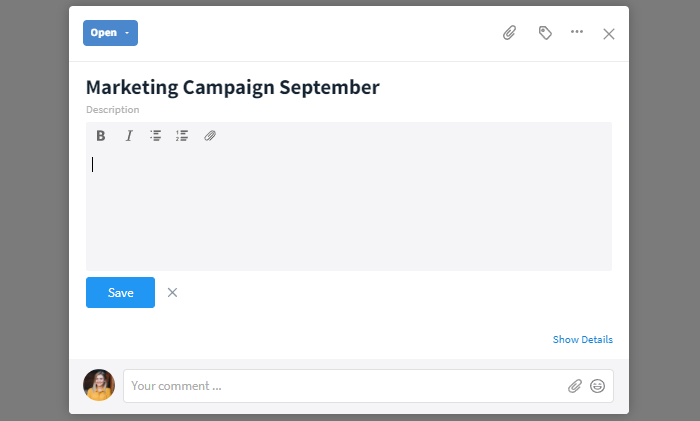This screenshot has height=421, width=700.
Task: Click the Description label above the editor
Action: pyautogui.click(x=112, y=109)
